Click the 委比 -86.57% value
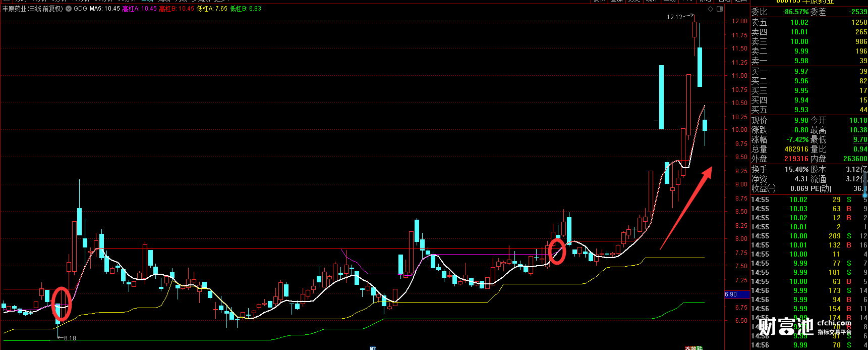Image resolution: width=868 pixels, height=350 pixels. 795,12
